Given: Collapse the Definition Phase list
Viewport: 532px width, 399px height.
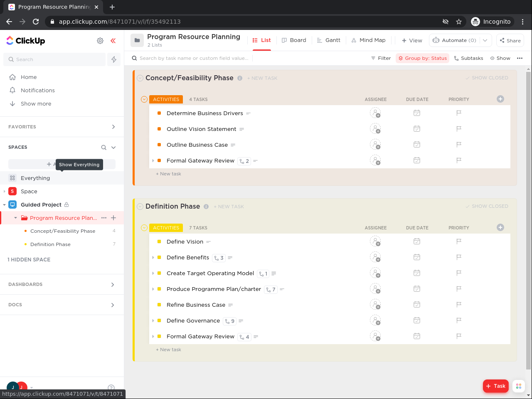Looking at the screenshot, I should tap(140, 207).
